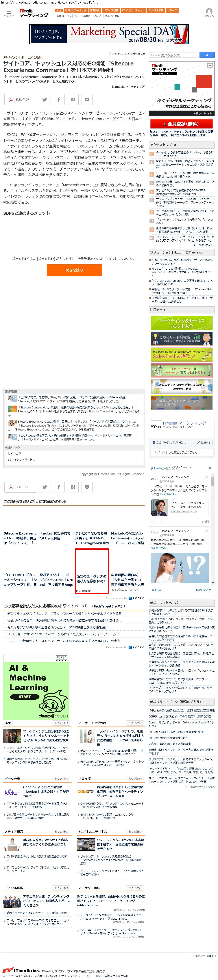Click もっと読む in the 営業支援 section
218x980 pixels.
click(135, 779)
